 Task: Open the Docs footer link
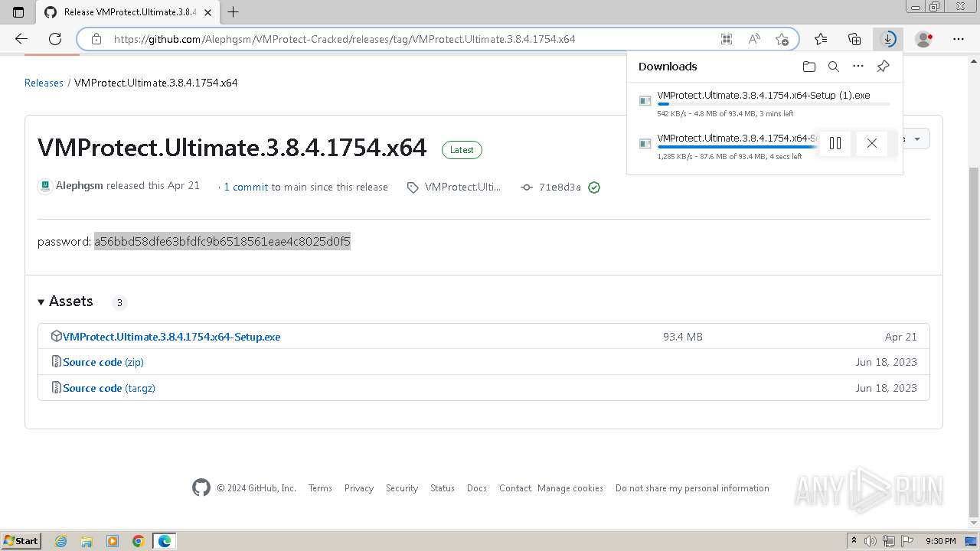477,488
